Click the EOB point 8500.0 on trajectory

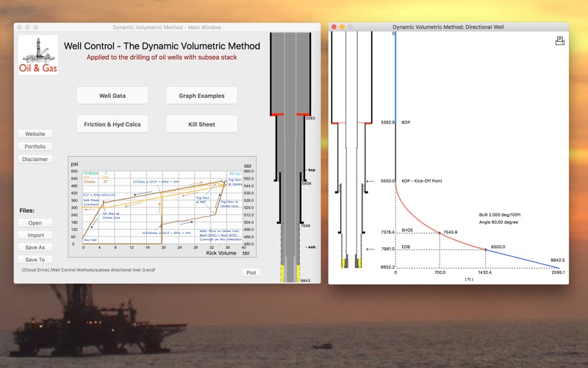pyautogui.click(x=486, y=250)
